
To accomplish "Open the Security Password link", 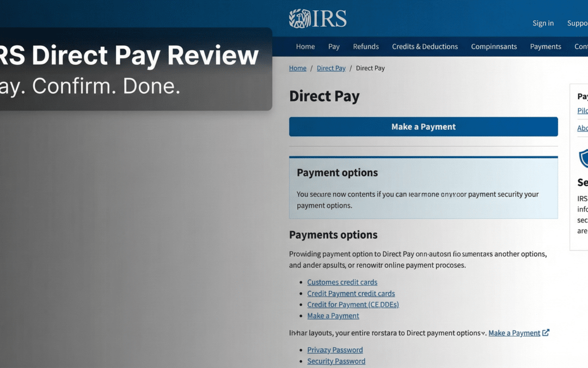I will 336,361.
